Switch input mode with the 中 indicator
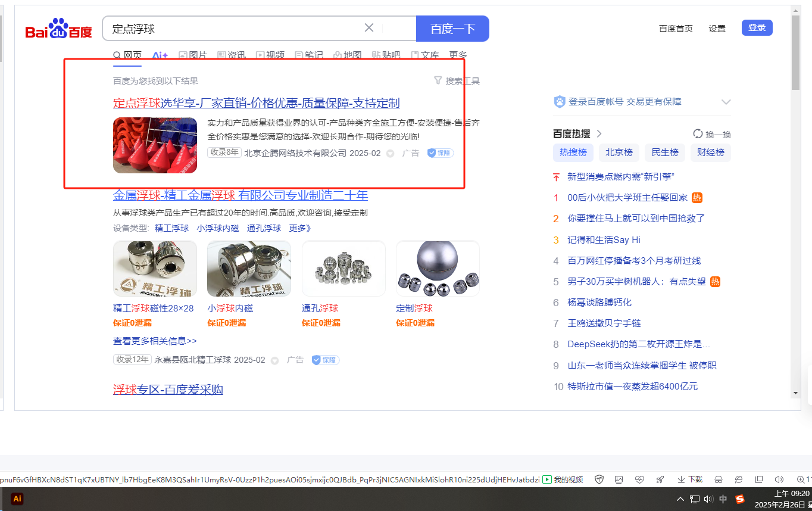 (x=723, y=499)
